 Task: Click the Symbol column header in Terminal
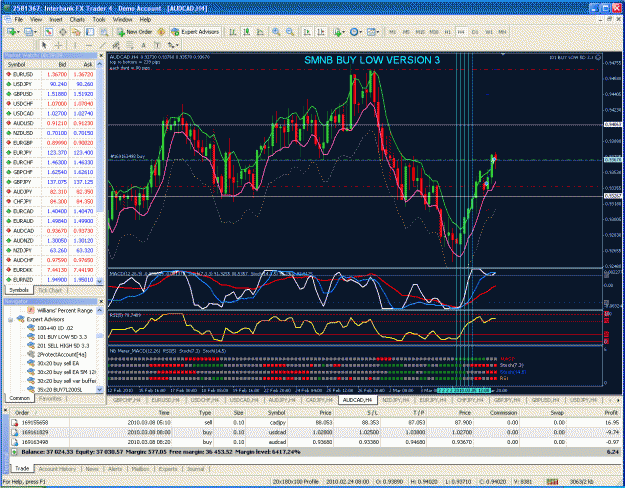[x=276, y=413]
